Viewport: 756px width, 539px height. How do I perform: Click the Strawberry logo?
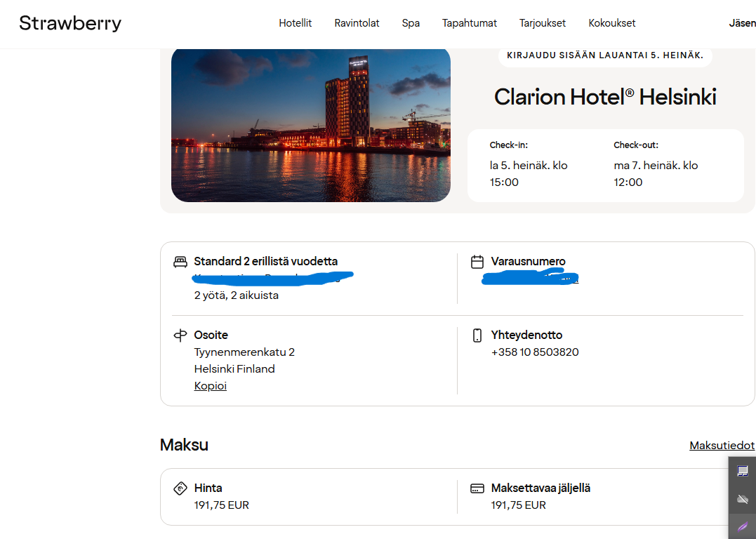[70, 23]
